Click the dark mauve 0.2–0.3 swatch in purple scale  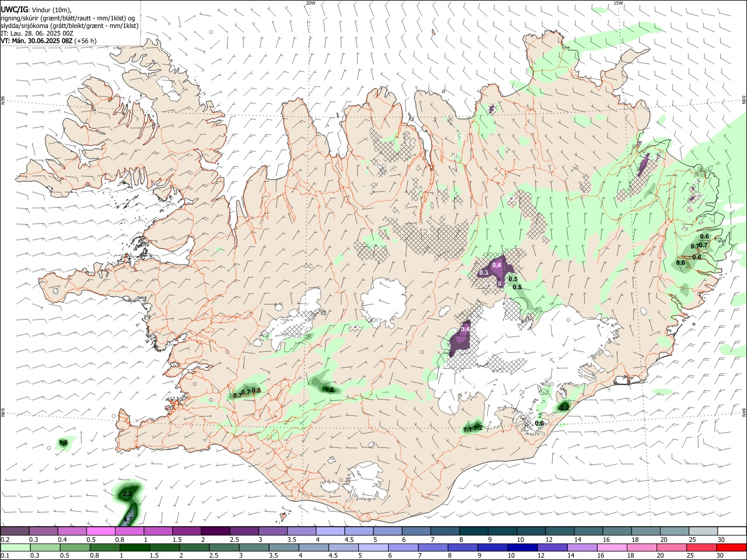point(15,531)
